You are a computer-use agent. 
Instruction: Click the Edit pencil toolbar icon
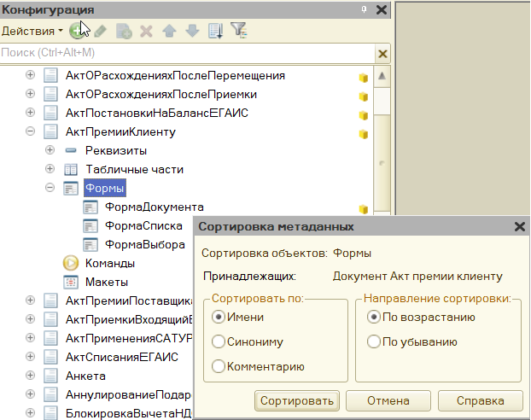click(101, 32)
